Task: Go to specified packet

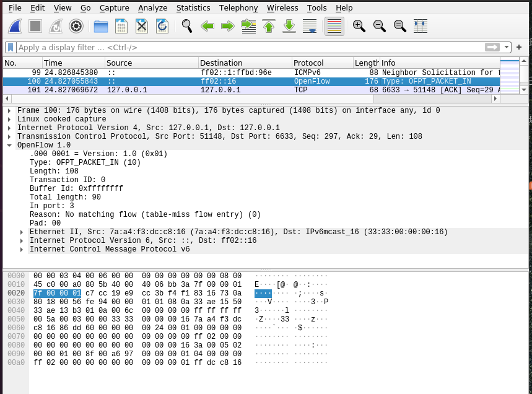Action: click(x=248, y=26)
